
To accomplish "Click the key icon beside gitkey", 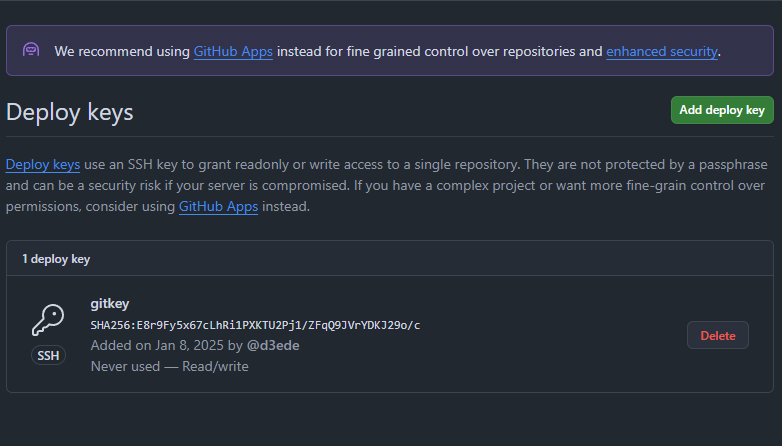I will pyautogui.click(x=48, y=321).
